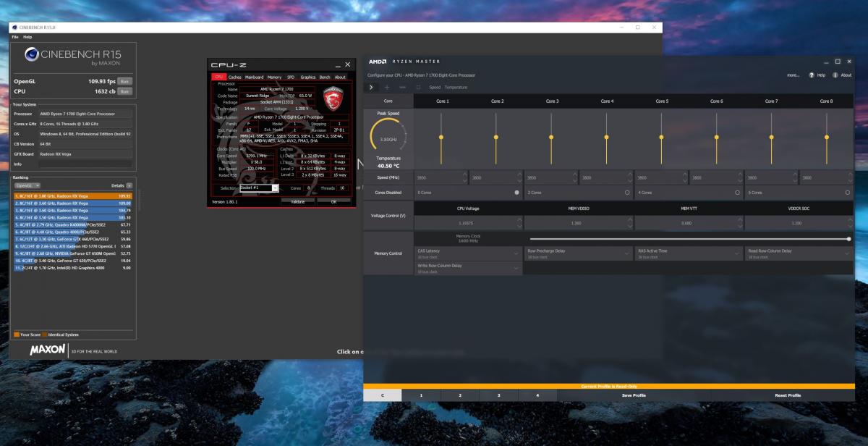868x446 pixels.
Task: Open the Read Row-Column Delay dropdown
Action: (799, 253)
